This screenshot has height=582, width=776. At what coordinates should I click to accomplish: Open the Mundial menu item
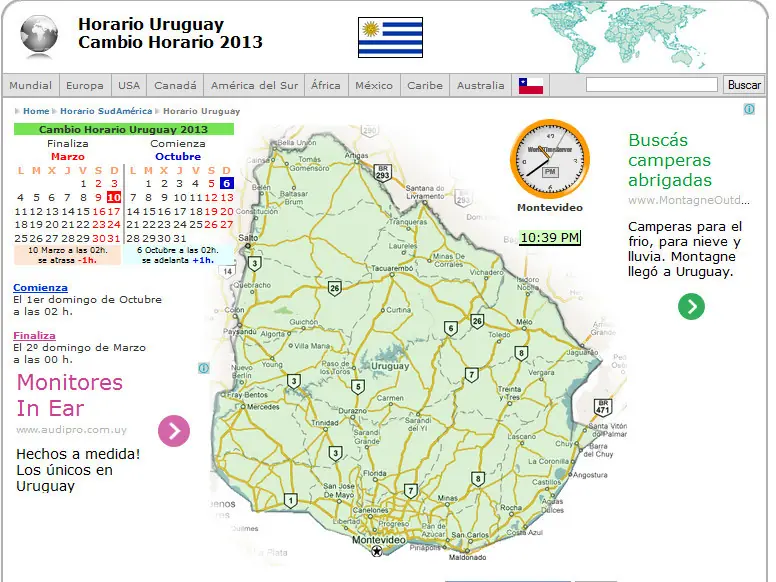pos(31,86)
